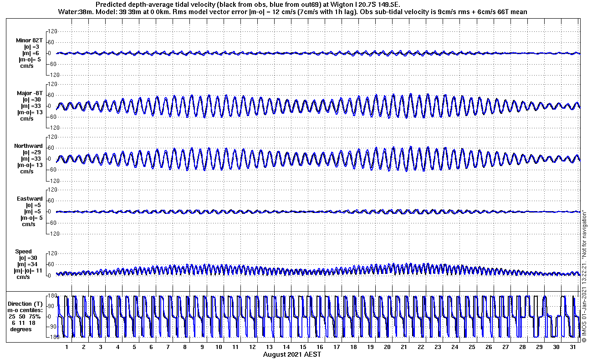
Task: Click the day 7 date tick label
Action: 168,347
